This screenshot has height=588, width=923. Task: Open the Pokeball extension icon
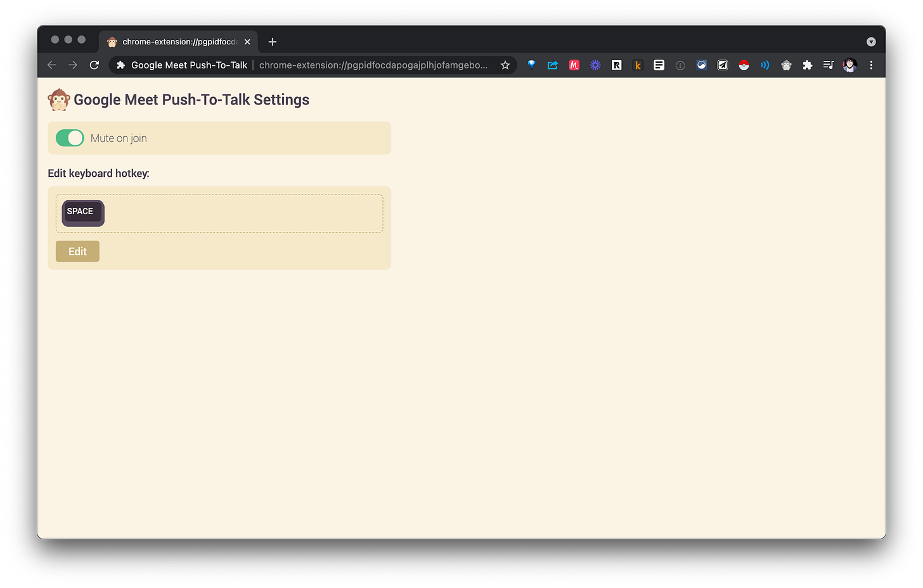744,65
